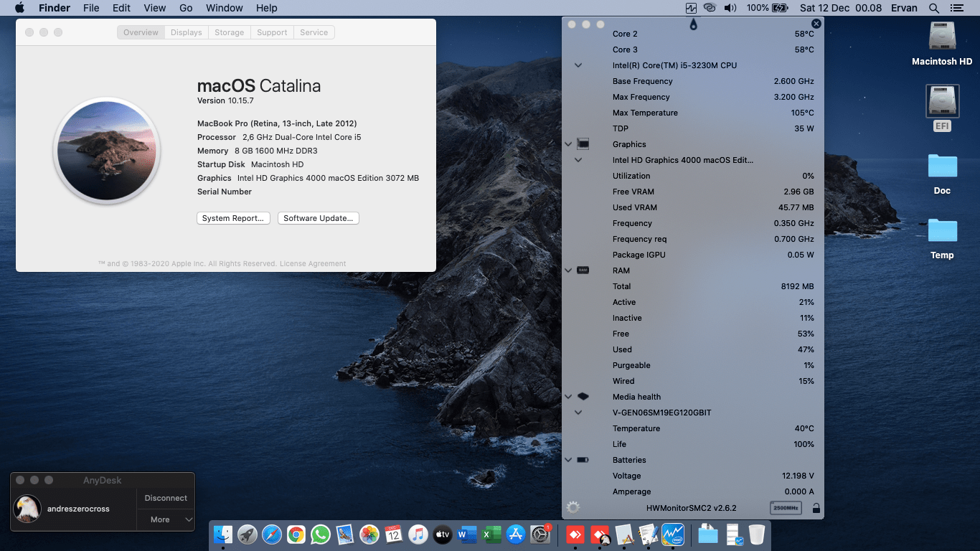
Task: Switch to the Displays tab
Action: 186,32
